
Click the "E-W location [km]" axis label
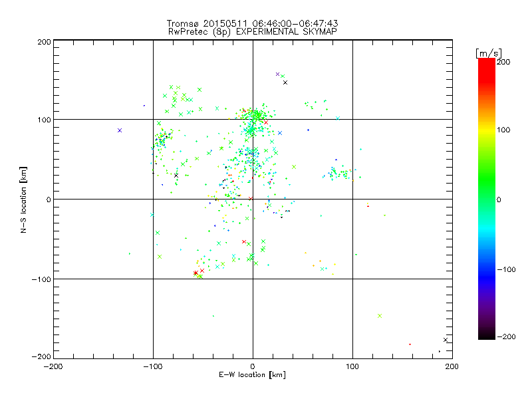coord(252,375)
